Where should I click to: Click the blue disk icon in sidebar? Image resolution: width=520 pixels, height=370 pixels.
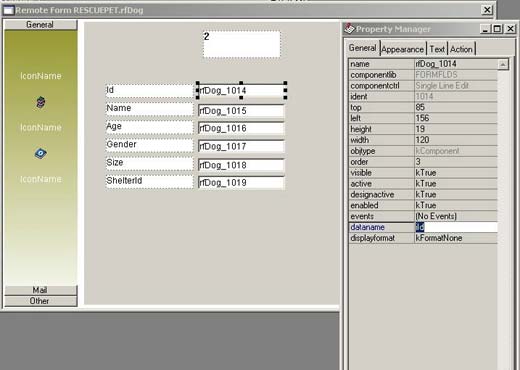(41, 153)
